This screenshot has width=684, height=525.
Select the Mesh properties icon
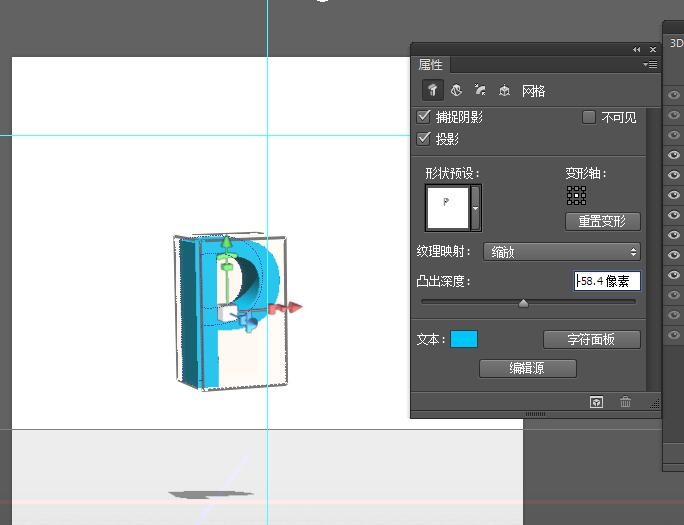coord(432,91)
